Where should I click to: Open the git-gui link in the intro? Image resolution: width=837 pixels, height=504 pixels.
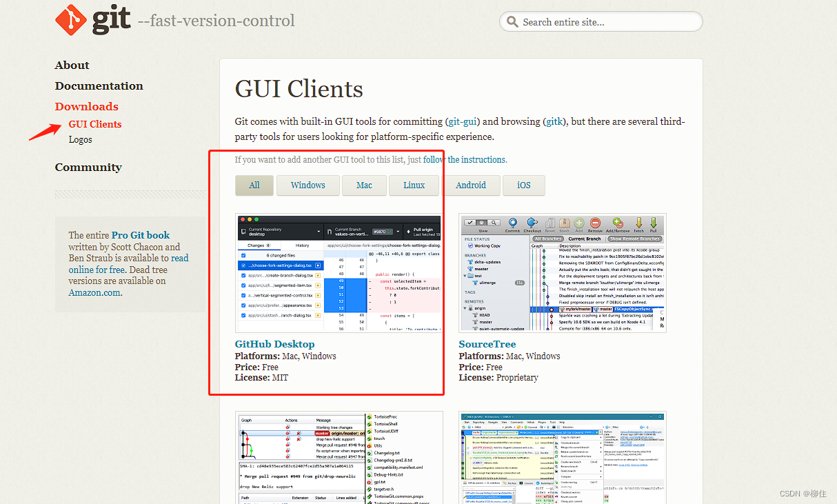coord(463,121)
